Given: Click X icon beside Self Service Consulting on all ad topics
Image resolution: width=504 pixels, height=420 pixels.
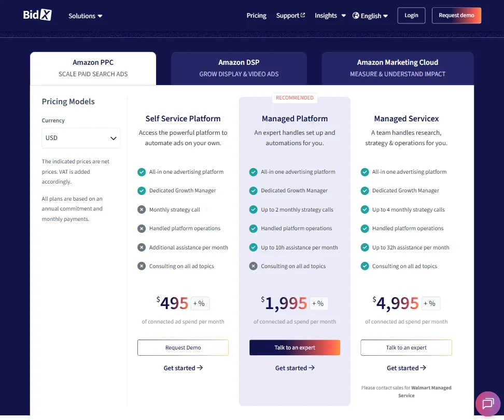Looking at the screenshot, I should (142, 266).
